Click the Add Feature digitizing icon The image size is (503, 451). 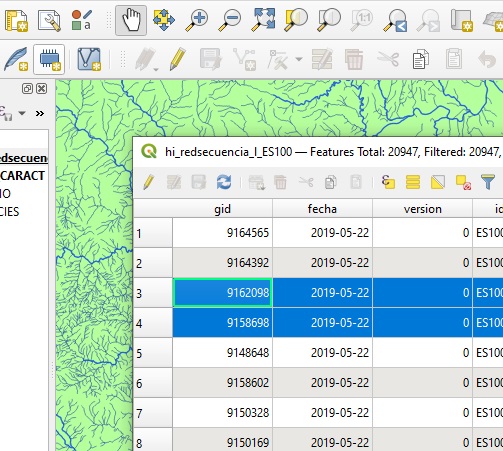coord(244,59)
